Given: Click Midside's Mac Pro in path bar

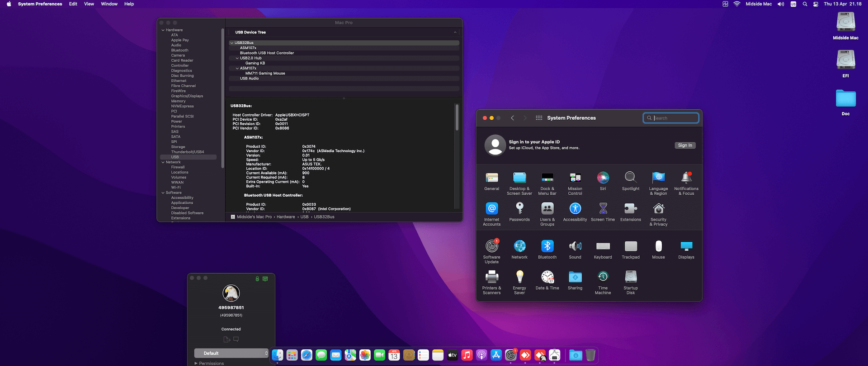Looking at the screenshot, I should click(255, 217).
